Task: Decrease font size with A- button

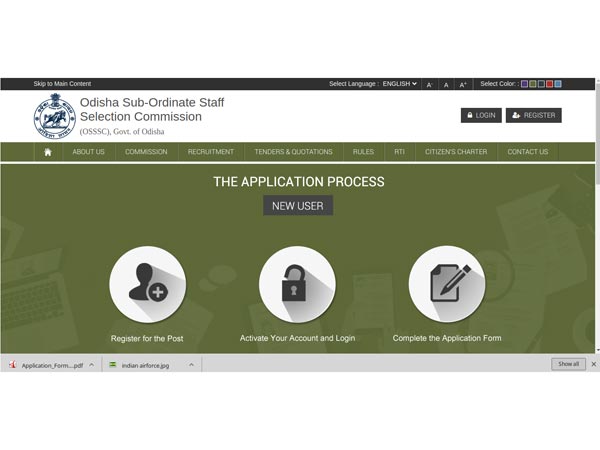Action: tap(430, 85)
